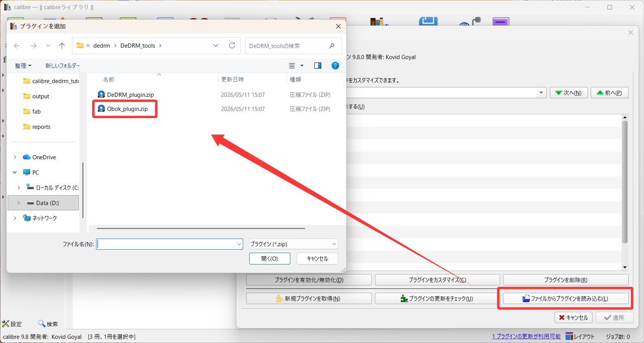Sort files by 更新日時 column

(232, 79)
